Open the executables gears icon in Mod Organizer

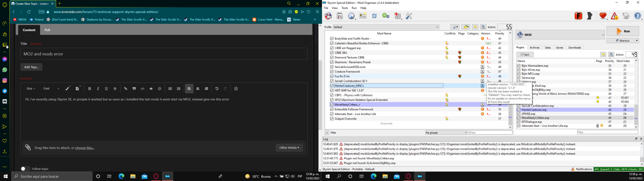tap(386, 16)
